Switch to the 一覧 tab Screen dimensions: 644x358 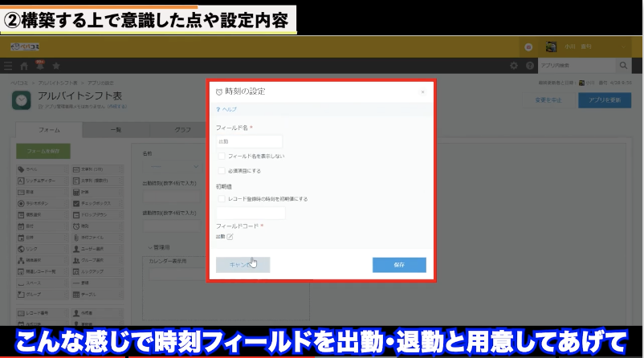[x=116, y=129]
